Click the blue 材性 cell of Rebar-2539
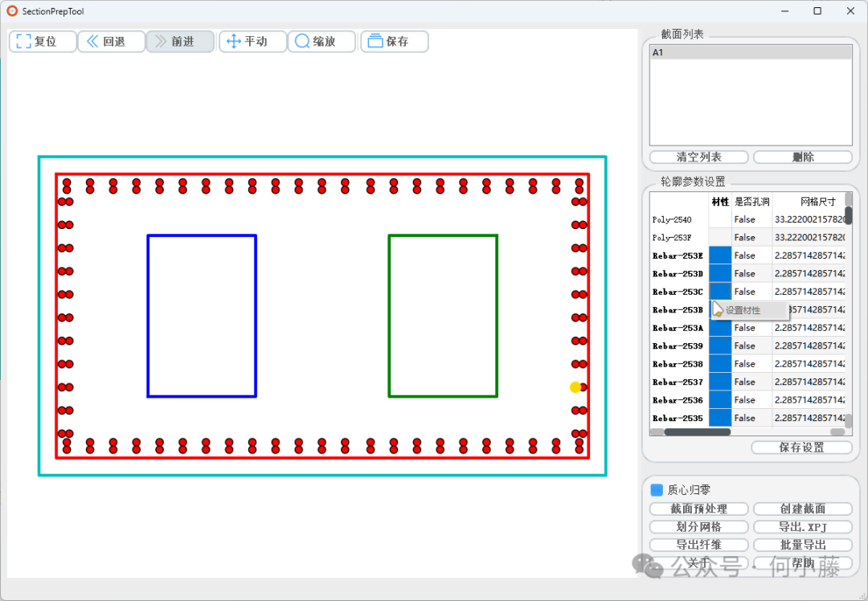Screen dimensions: 868x601 point(720,345)
